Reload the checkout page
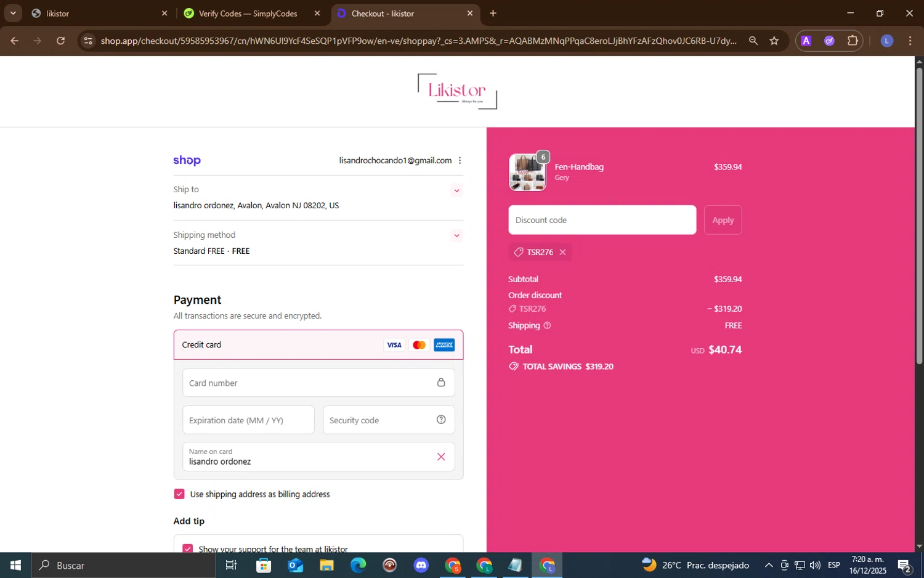924x578 pixels. (60, 41)
